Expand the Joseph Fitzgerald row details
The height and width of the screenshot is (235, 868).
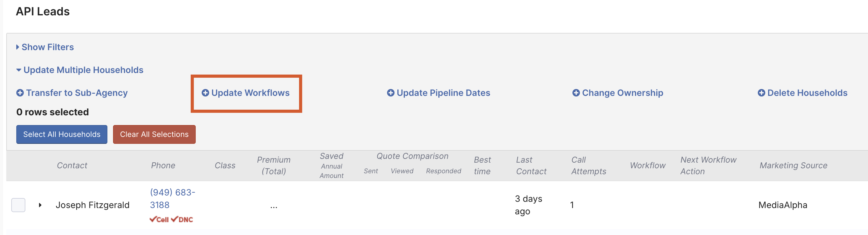tap(40, 205)
